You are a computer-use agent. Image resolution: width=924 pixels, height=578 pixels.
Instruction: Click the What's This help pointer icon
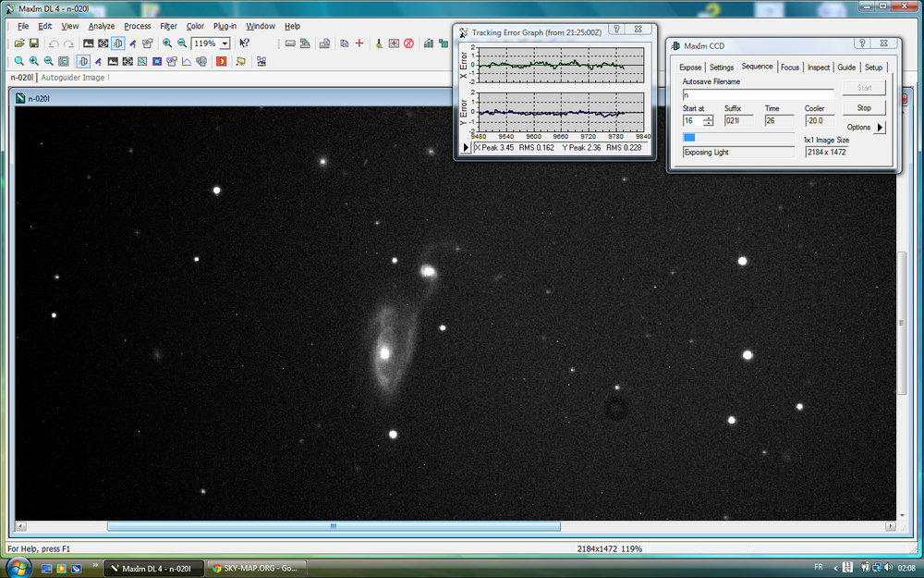click(244, 43)
